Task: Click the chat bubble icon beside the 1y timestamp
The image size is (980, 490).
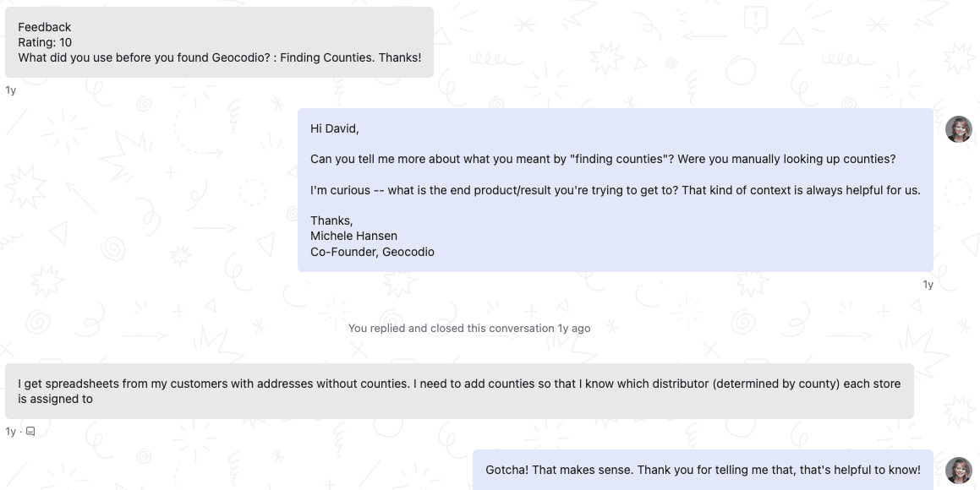Action: 30,432
